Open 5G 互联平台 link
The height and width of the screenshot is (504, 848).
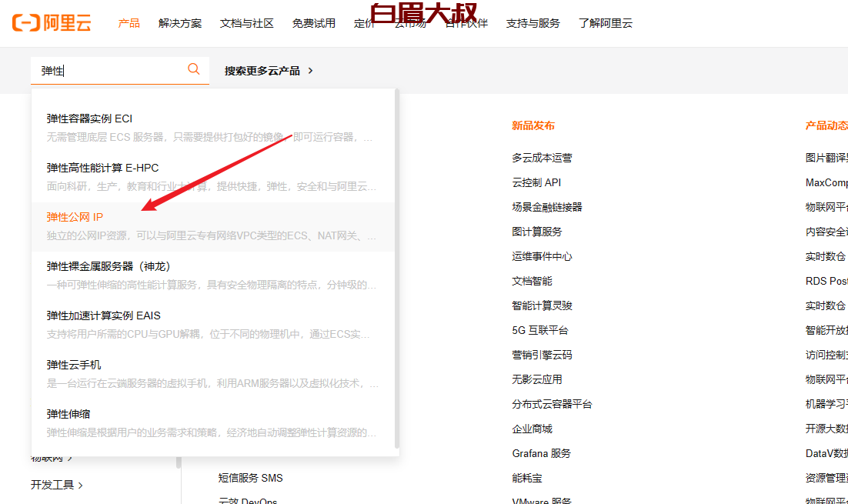click(540, 330)
